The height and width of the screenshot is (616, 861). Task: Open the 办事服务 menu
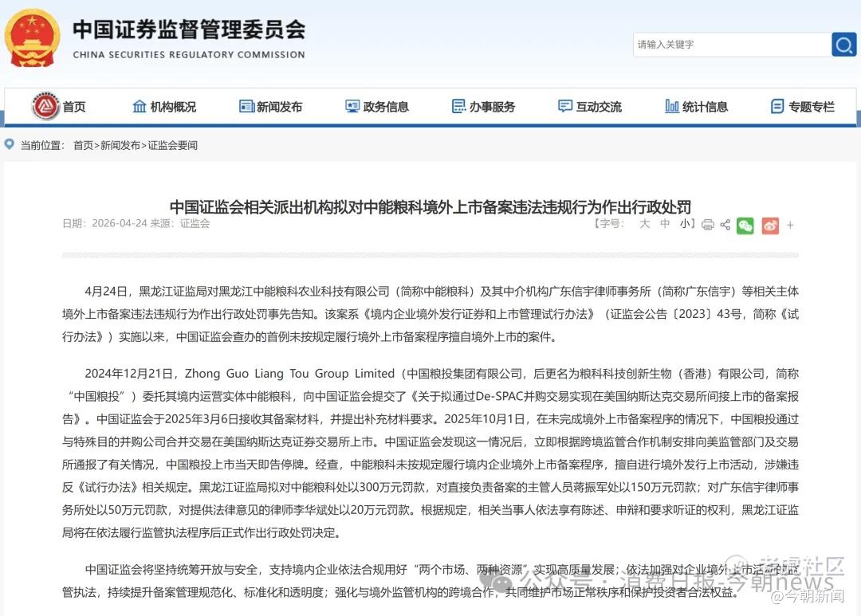point(483,107)
